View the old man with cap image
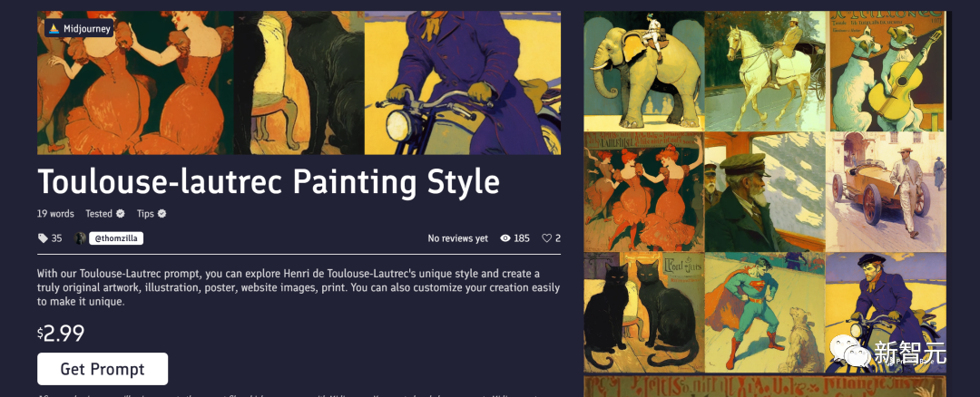980x397 pixels. pos(765,191)
